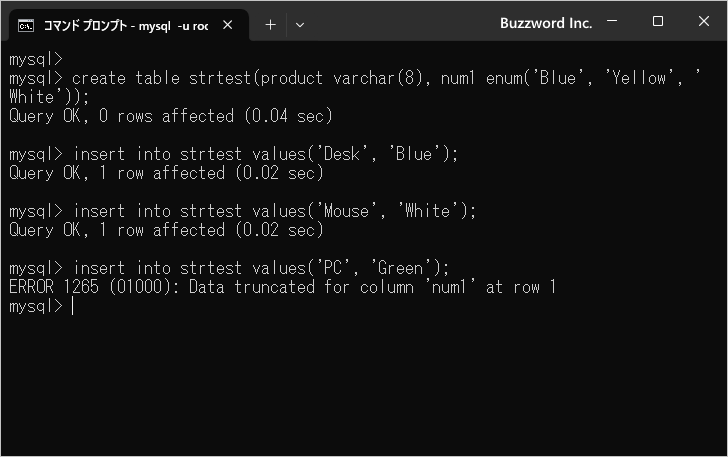The height and width of the screenshot is (457, 728).
Task: Close the terminal window
Action: 703,21
